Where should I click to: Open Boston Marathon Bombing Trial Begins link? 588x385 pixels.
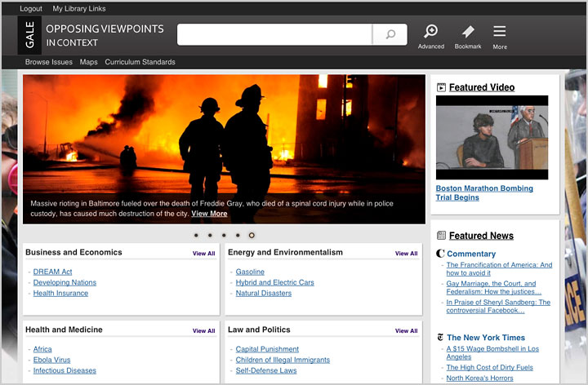click(x=484, y=192)
